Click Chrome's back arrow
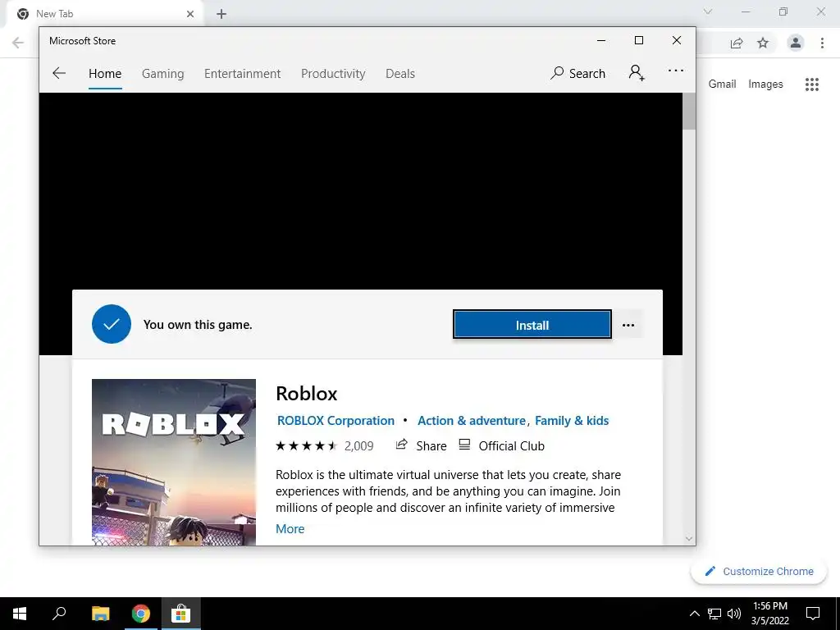This screenshot has width=840, height=630. [x=18, y=43]
